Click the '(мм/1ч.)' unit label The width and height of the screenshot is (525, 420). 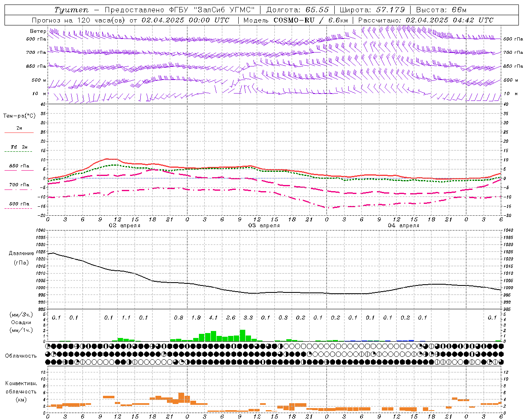click(21, 330)
